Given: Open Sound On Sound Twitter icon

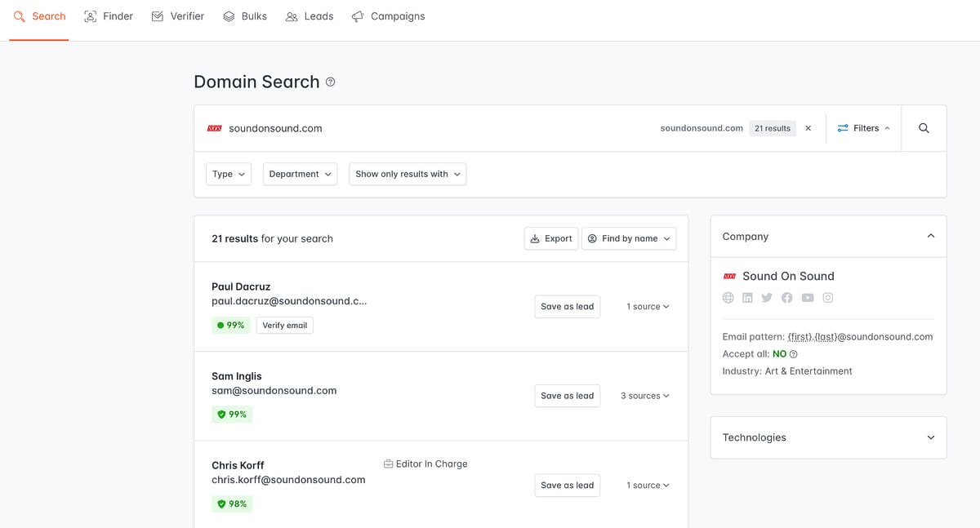Looking at the screenshot, I should click(767, 298).
